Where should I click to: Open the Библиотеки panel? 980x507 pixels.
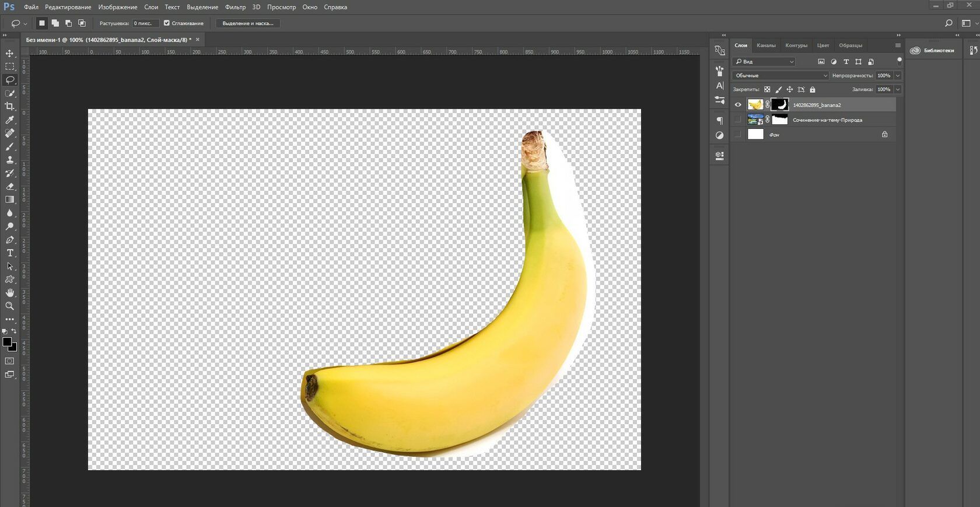point(933,50)
